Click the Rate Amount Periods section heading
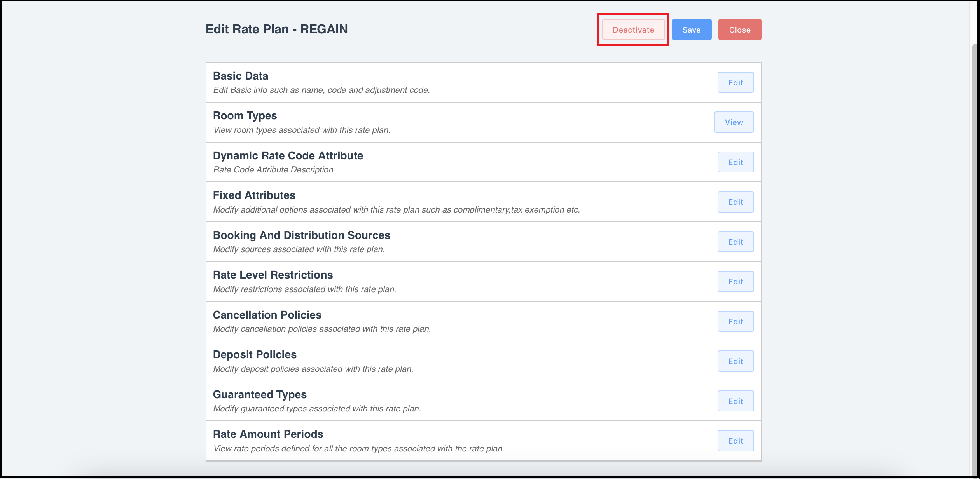The width and height of the screenshot is (980, 479). click(x=268, y=434)
